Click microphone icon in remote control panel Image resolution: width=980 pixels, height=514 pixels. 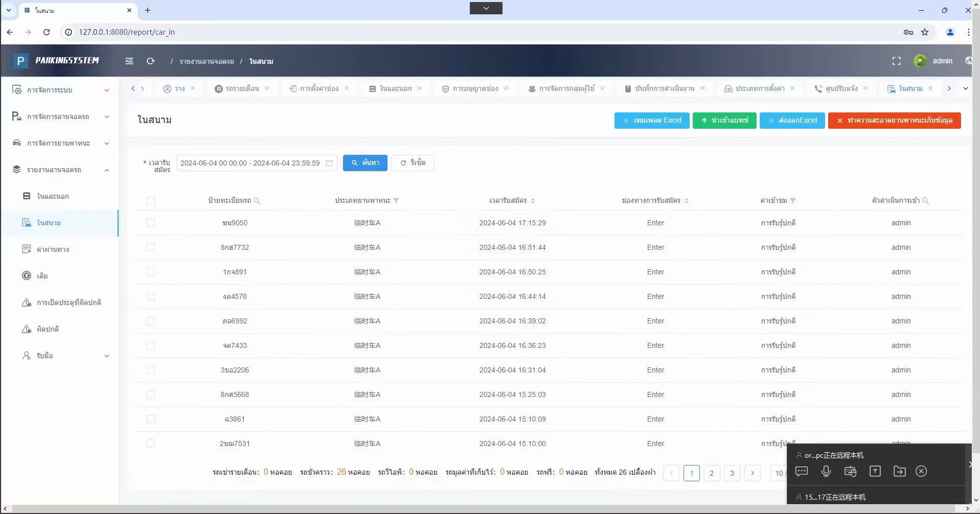pyautogui.click(x=826, y=471)
